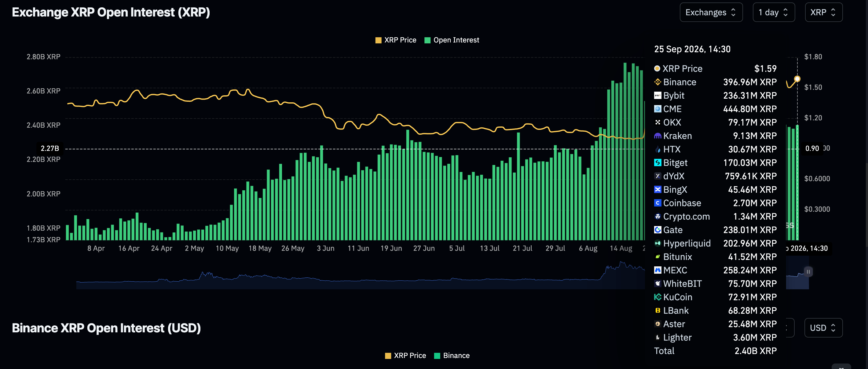
Task: Click the 19 Jun date label
Action: click(x=391, y=248)
